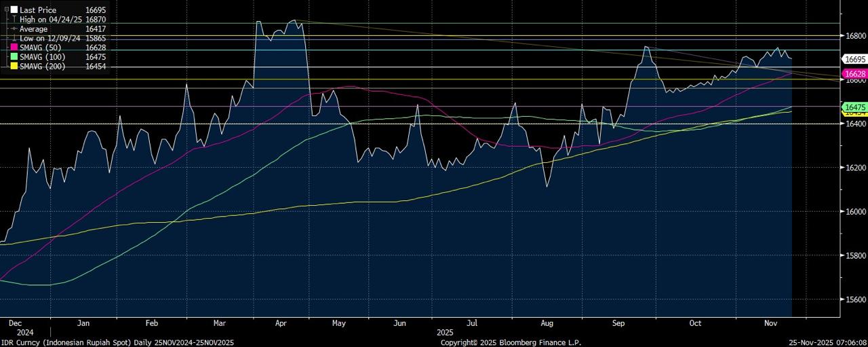Click the High marker icon in legend
Screen dimensions: 868x347
(x=14, y=20)
